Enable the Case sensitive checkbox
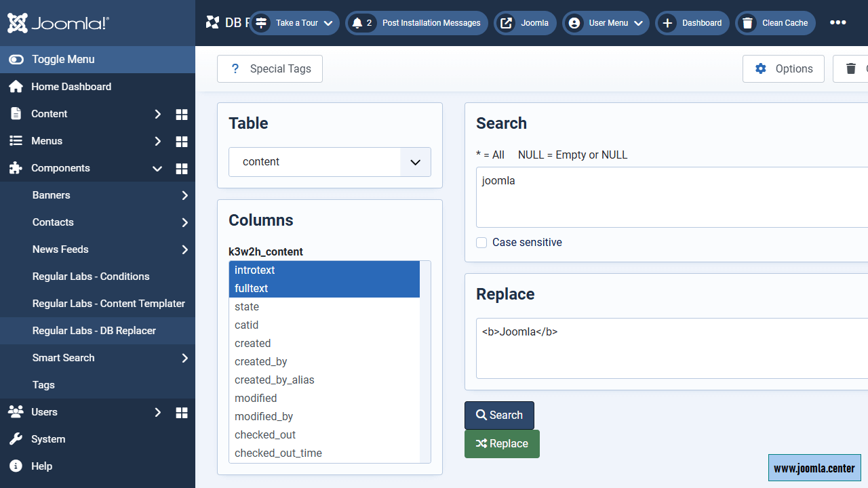The width and height of the screenshot is (868, 488). pyautogui.click(x=481, y=243)
